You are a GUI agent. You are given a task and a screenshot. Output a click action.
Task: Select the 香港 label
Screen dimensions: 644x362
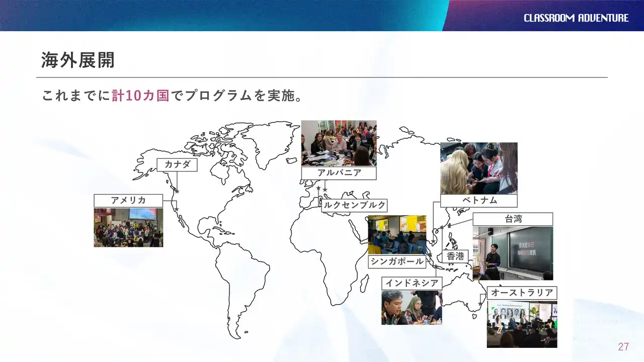[x=455, y=256]
